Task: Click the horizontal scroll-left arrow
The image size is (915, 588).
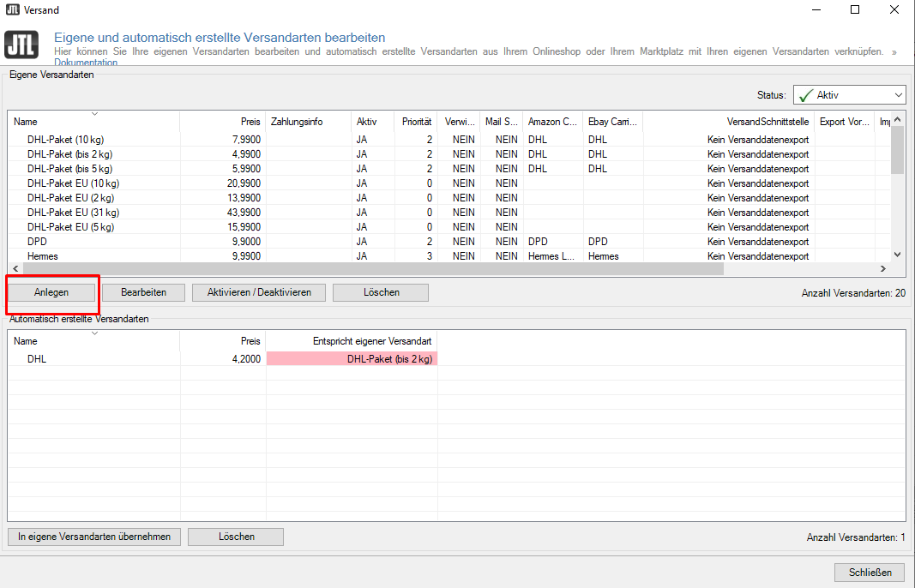Action: [x=15, y=269]
